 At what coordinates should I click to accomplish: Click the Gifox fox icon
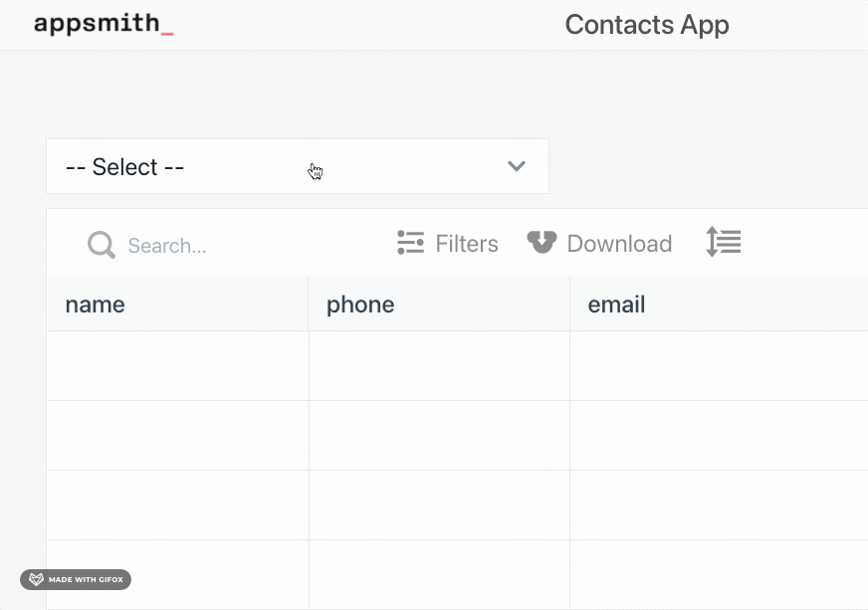36,579
